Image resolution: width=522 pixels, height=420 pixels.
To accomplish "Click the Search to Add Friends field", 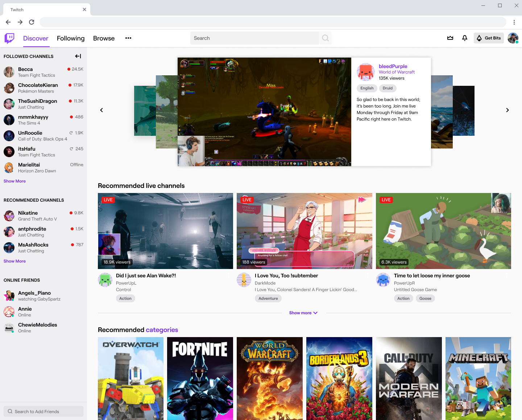I will (x=43, y=411).
